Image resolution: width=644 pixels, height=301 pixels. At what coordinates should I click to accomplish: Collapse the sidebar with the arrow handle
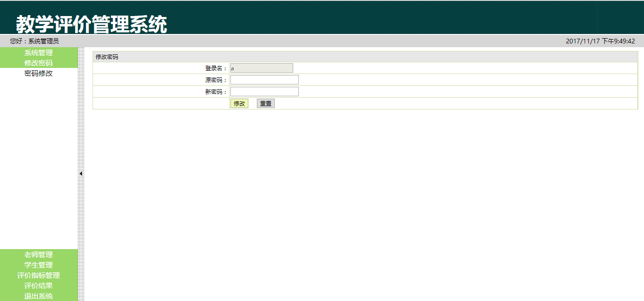(x=81, y=174)
